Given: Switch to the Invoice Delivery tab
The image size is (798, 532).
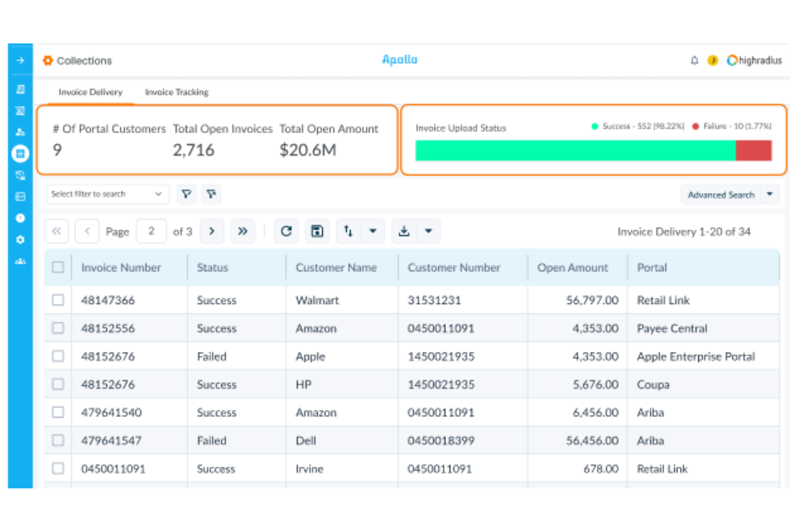Looking at the screenshot, I should pyautogui.click(x=91, y=92).
